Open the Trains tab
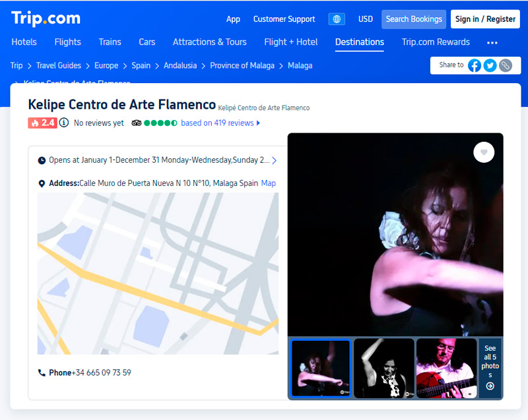Viewport: 528px width, 420px height. tap(110, 42)
